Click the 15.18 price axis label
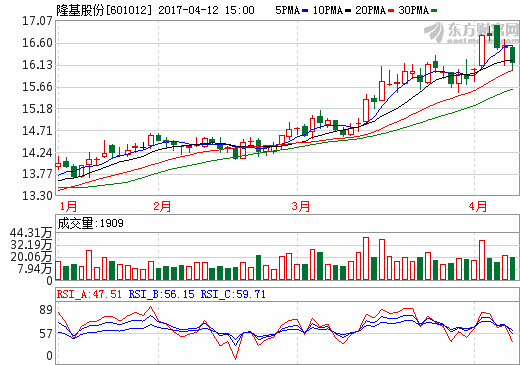 tap(37, 109)
